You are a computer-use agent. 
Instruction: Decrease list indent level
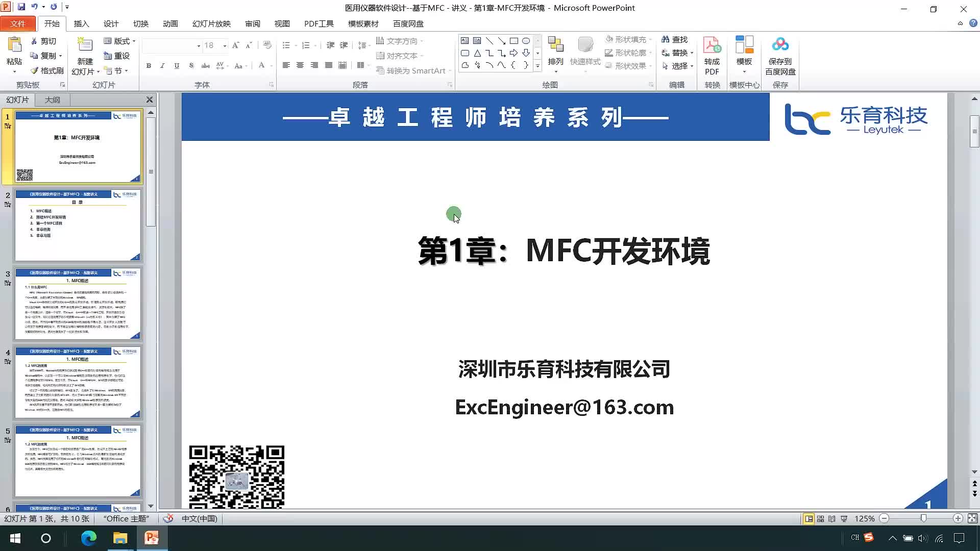330,45
